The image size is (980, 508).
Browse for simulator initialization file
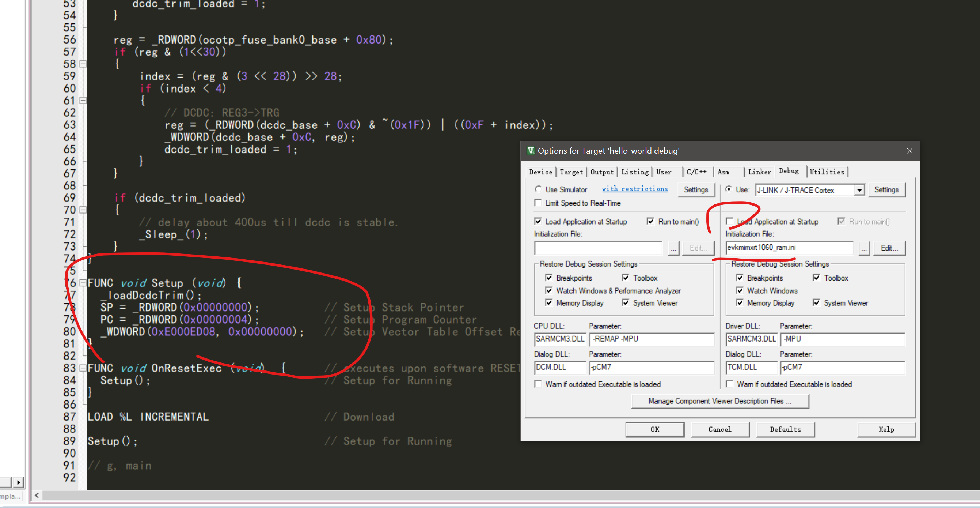click(673, 248)
